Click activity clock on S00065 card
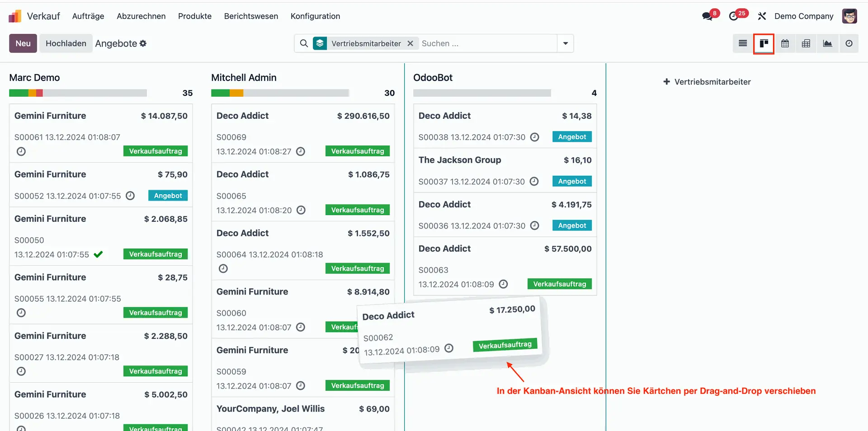The image size is (868, 431). tap(301, 210)
